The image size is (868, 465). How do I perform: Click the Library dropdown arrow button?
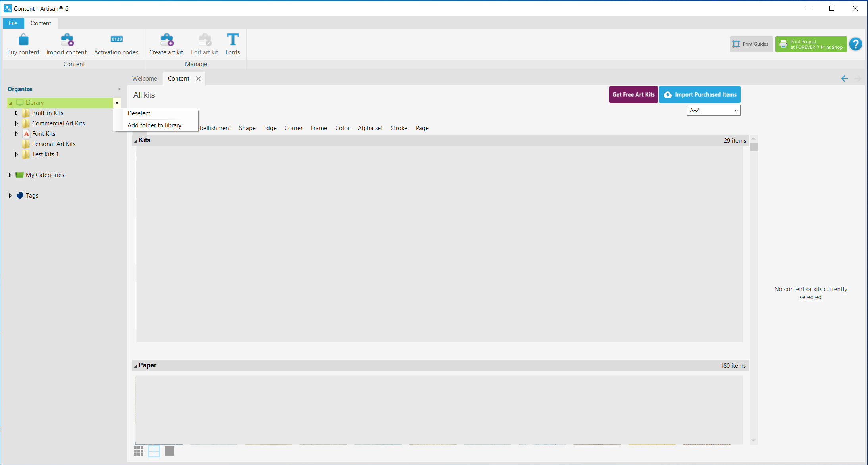(x=117, y=103)
